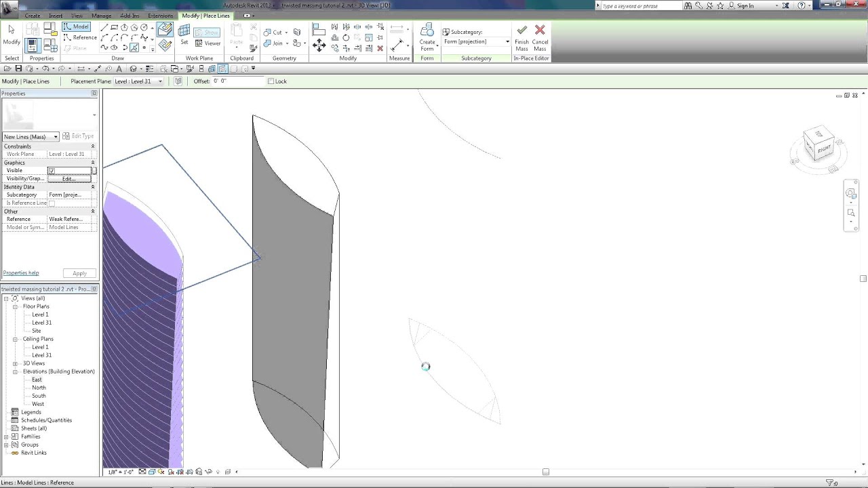Collapse the Floor Plans tree node

[16, 306]
